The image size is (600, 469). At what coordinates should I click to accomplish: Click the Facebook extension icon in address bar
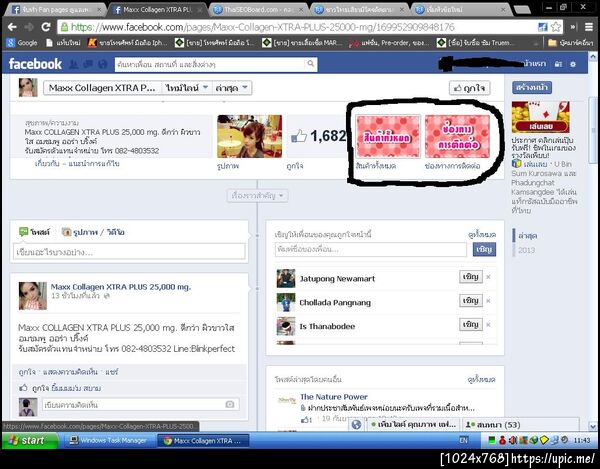click(543, 27)
